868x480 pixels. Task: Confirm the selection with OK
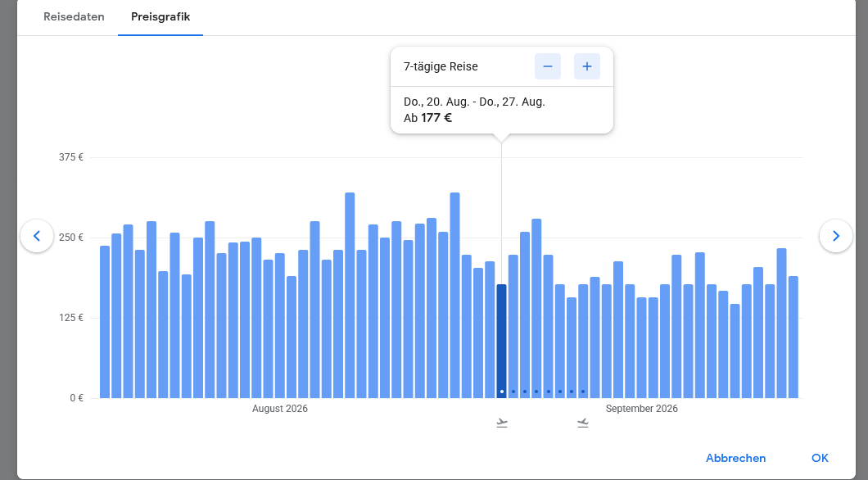click(820, 458)
